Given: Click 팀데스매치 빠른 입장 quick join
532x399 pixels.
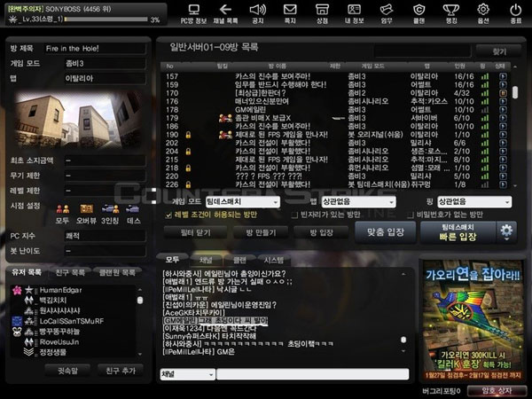Looking at the screenshot, I should coord(458,232).
